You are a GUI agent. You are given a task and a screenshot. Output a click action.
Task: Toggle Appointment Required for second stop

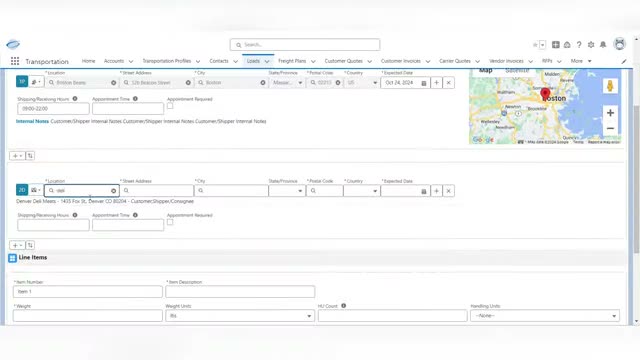click(170, 222)
